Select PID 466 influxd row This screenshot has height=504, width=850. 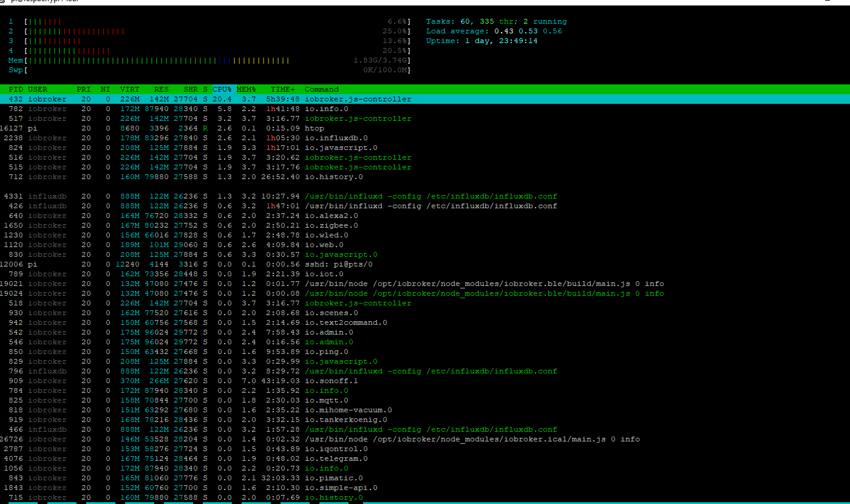[x=425, y=429]
